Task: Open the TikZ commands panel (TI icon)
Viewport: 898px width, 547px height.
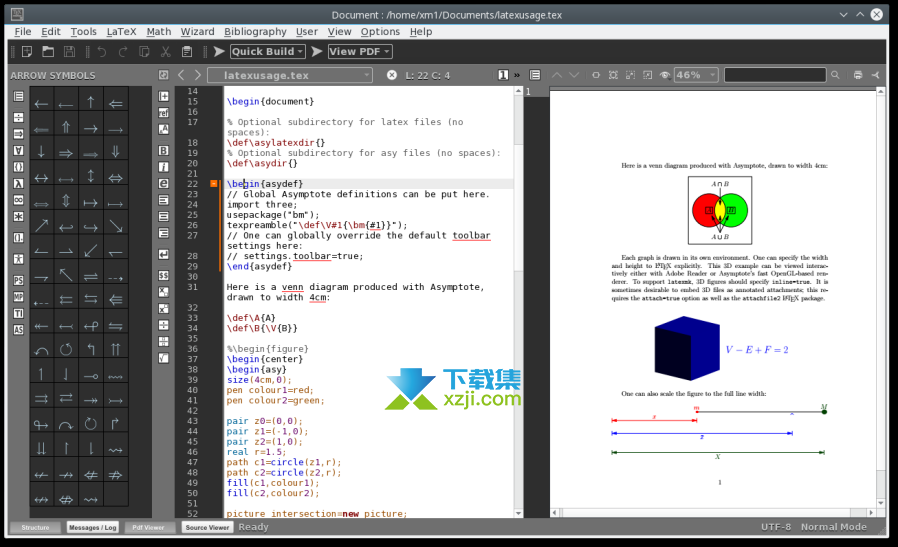Action: tap(18, 313)
